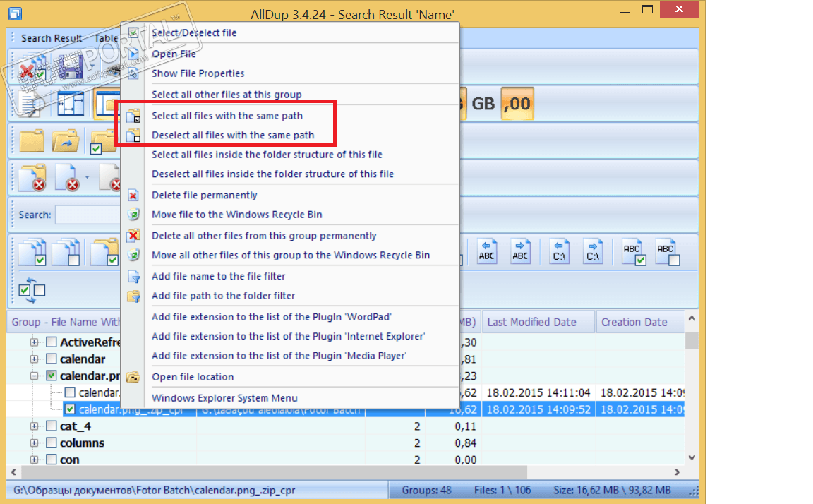The image size is (813, 504).
Task: Select the cat_4 group name
Action: click(x=76, y=426)
